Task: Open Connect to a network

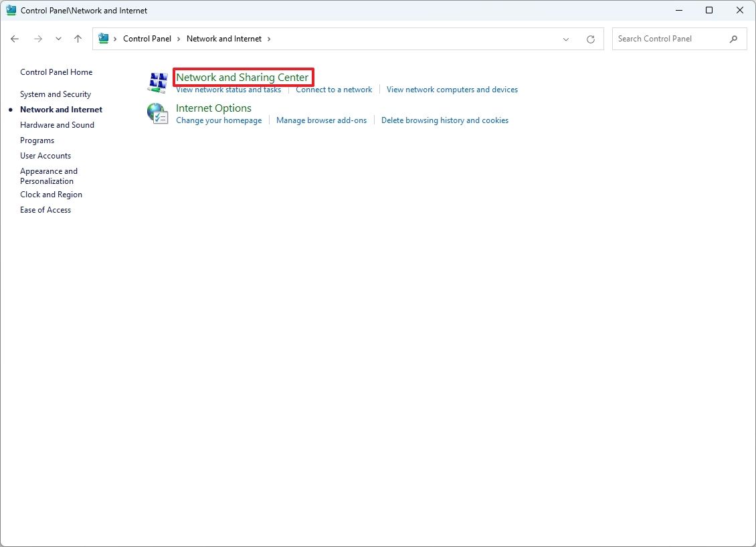Action: 334,89
